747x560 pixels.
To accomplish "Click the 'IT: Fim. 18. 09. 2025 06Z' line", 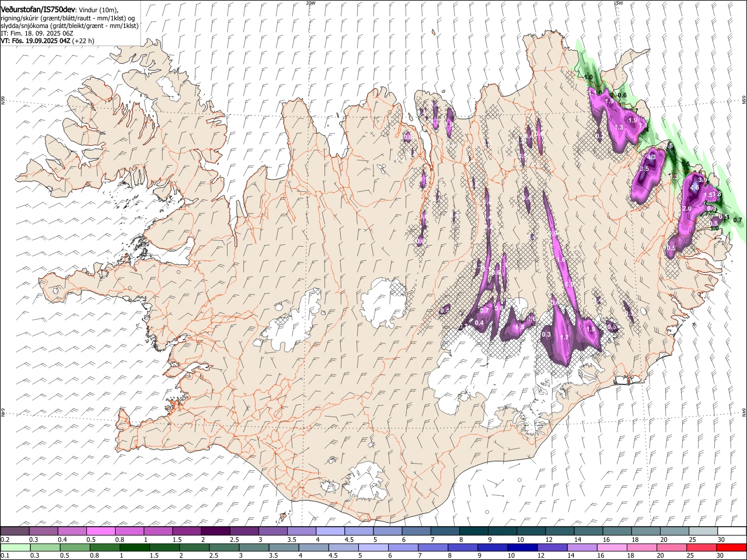I will [x=37, y=33].
